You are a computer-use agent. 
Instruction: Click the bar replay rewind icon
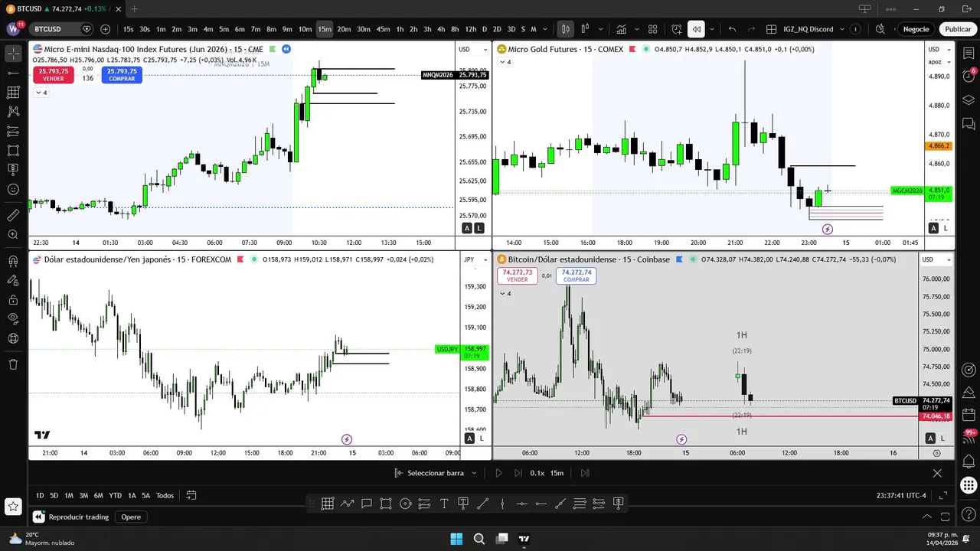click(696, 29)
